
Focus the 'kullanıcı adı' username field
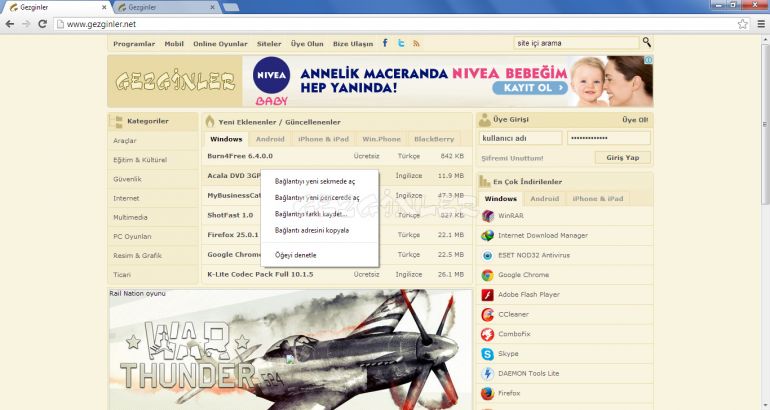tap(521, 138)
